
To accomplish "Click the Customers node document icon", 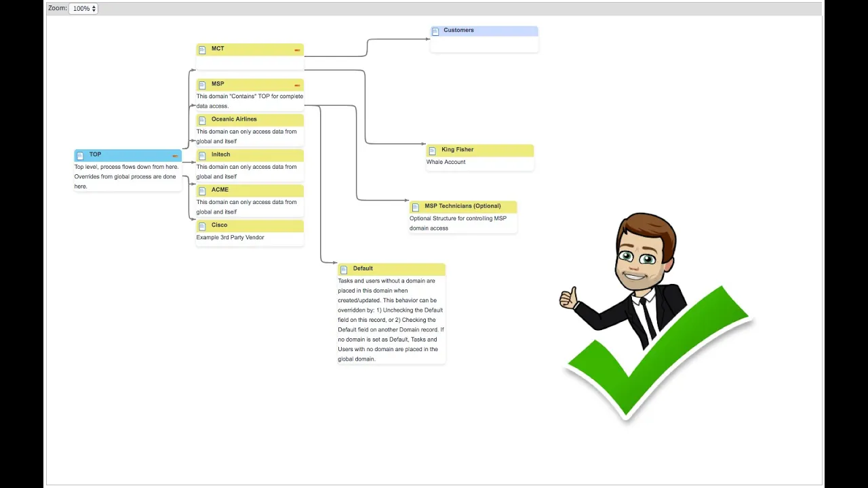I will point(435,30).
